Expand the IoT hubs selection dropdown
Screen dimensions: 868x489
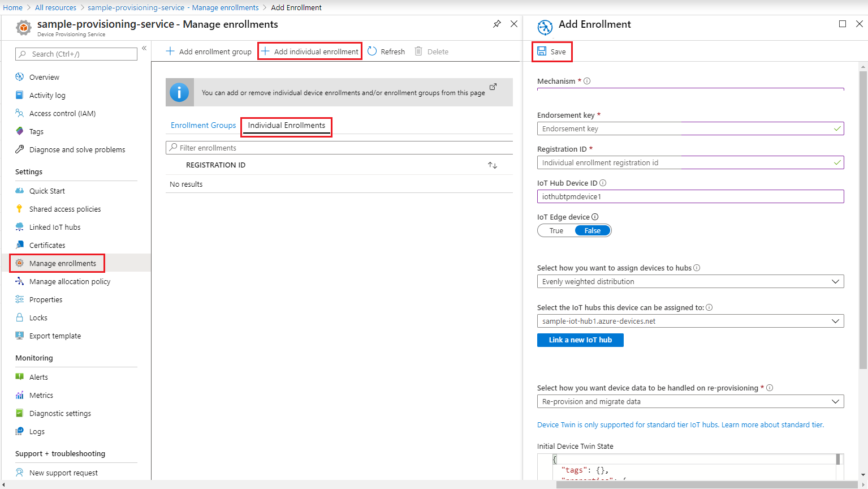point(690,321)
